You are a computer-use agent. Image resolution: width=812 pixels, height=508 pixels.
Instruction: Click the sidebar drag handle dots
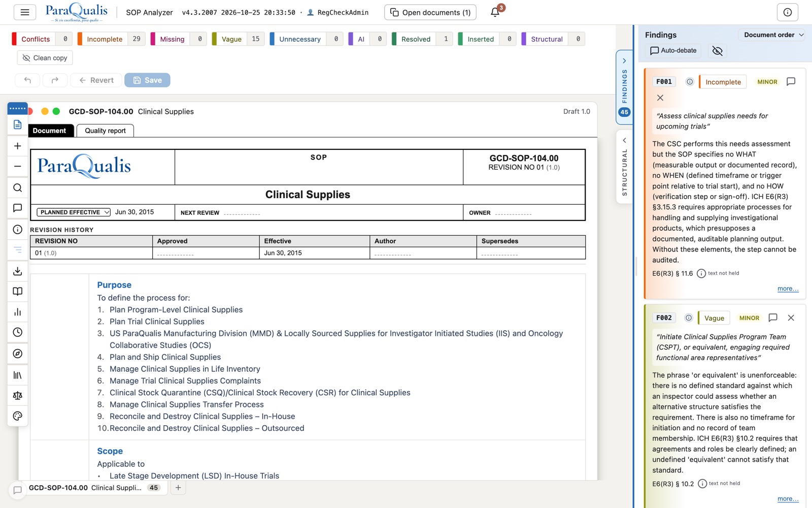[x=17, y=108]
